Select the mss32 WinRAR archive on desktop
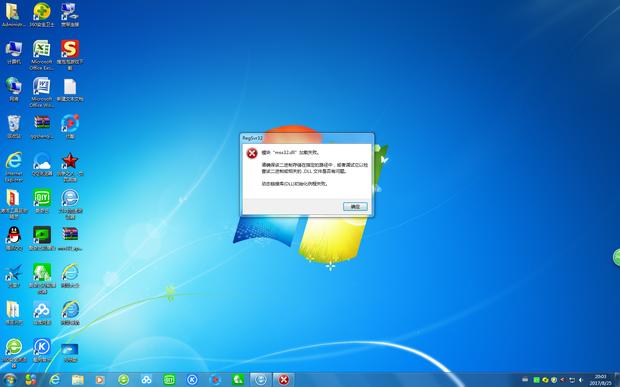 tap(70, 238)
